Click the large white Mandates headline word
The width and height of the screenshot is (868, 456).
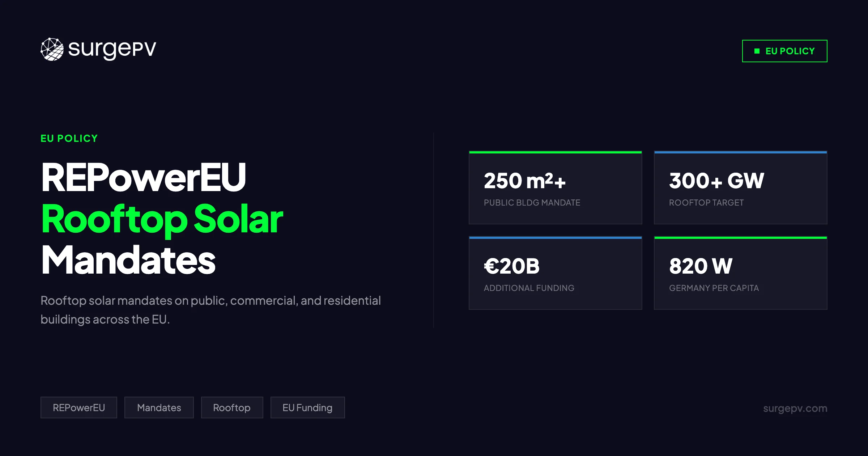pos(128,260)
